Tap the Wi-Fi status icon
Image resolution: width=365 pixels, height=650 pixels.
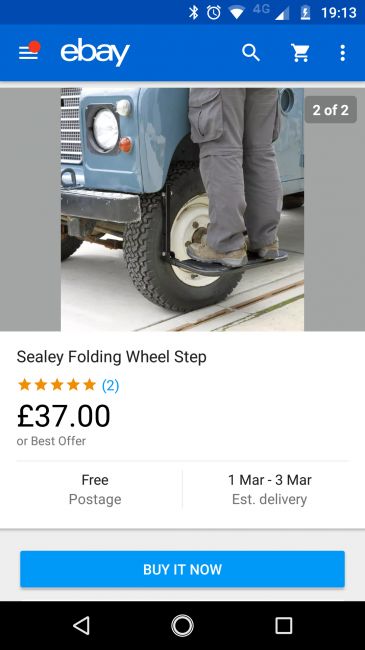[x=236, y=13]
